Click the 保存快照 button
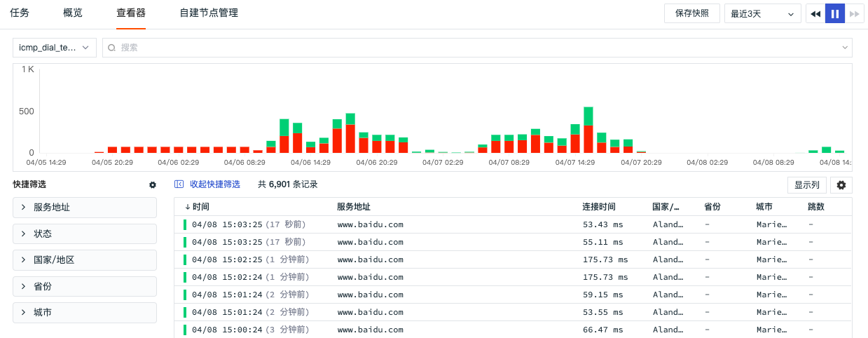This screenshot has height=338, width=868. click(x=691, y=13)
